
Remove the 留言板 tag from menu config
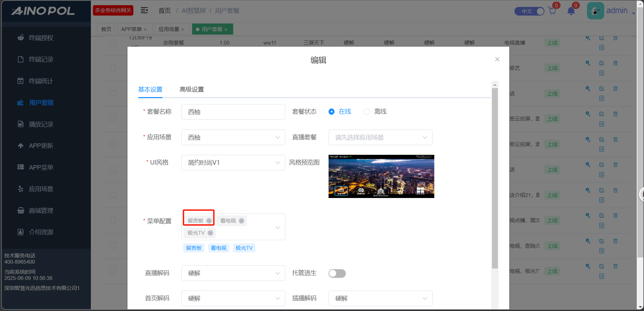point(209,221)
